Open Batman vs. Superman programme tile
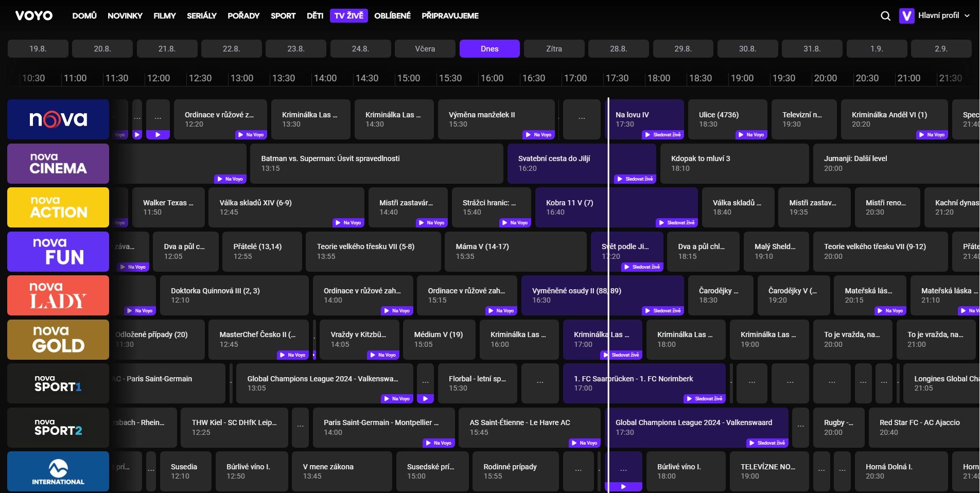Image resolution: width=980 pixels, height=493 pixels. [x=376, y=164]
